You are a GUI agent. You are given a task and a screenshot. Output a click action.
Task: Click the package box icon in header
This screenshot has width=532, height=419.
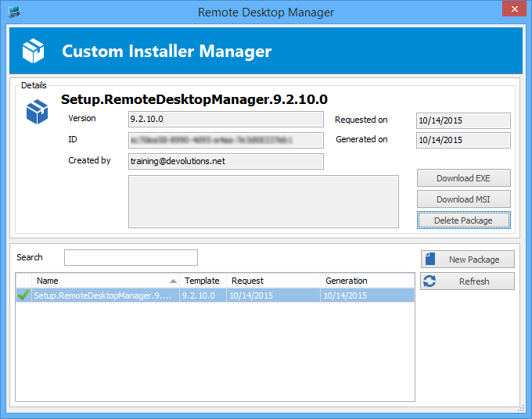tap(34, 52)
